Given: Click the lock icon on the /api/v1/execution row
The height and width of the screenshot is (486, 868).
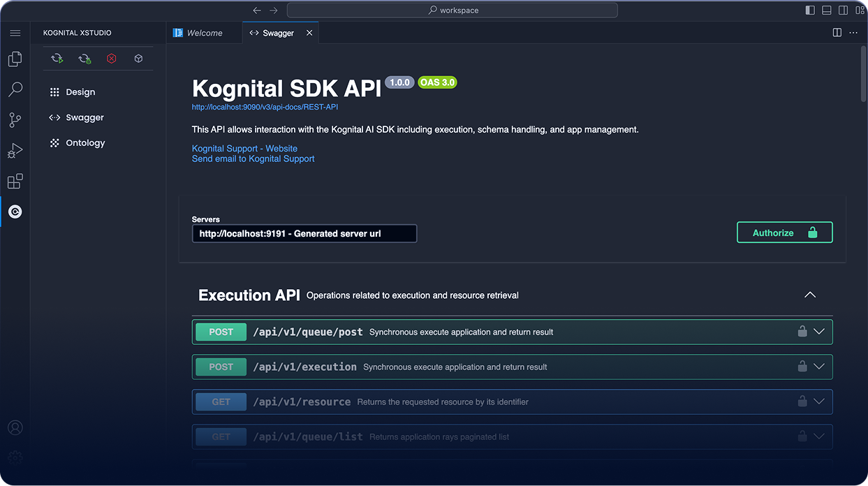Looking at the screenshot, I should (802, 366).
